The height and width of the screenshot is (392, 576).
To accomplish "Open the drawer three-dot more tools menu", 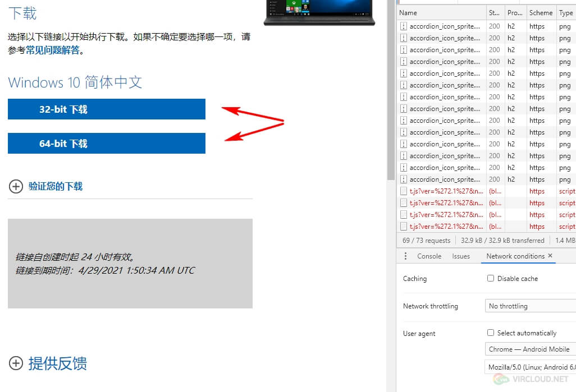I will 405,256.
